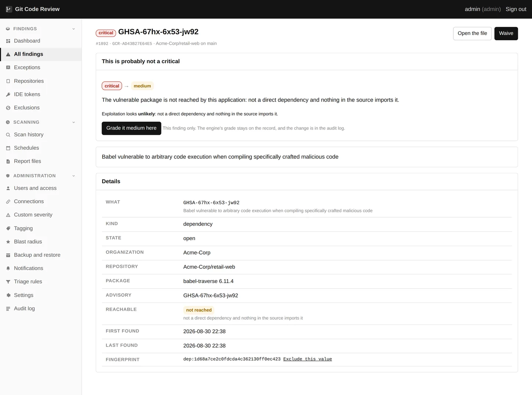Click the not reached badge
The width and height of the screenshot is (532, 395).
pos(199,310)
